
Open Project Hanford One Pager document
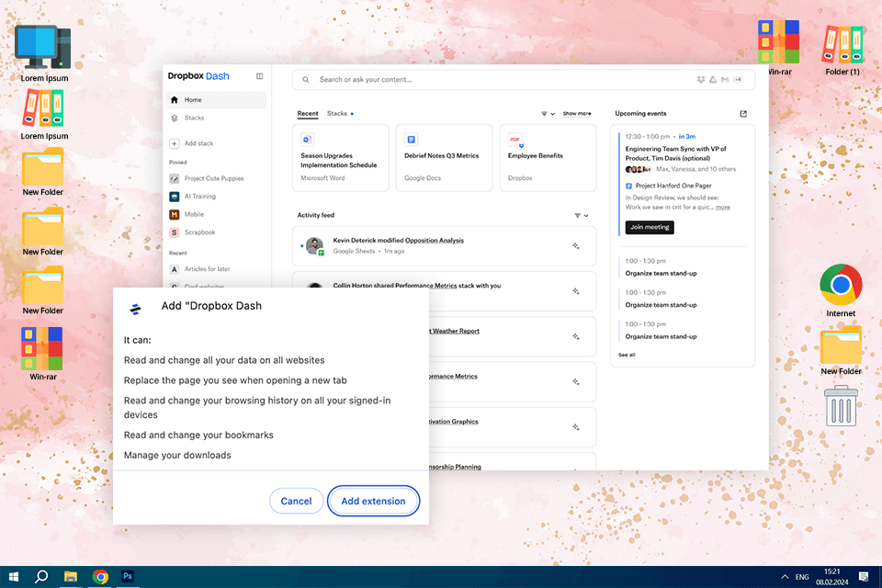coord(669,186)
